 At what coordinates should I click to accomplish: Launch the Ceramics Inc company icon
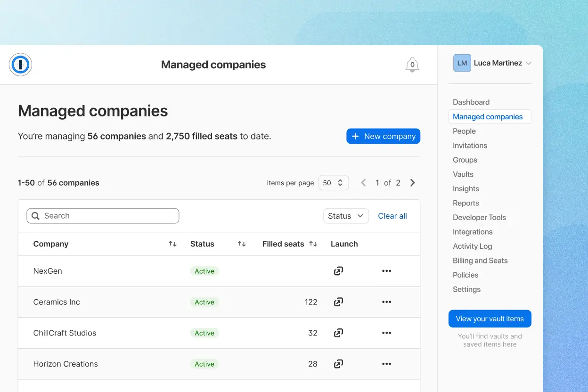pos(338,302)
